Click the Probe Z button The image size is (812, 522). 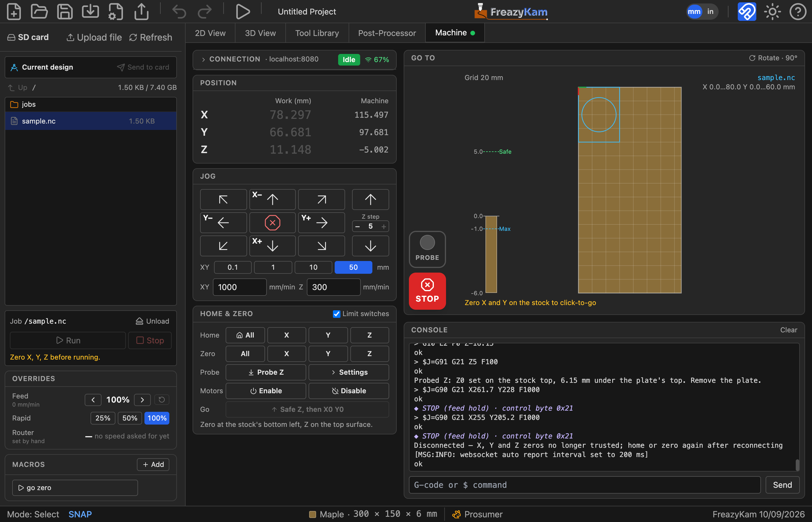click(x=266, y=372)
